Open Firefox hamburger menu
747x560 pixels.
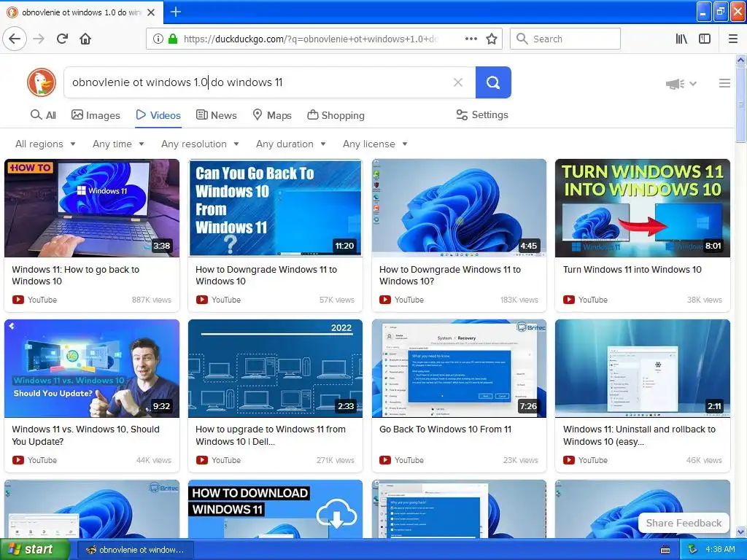pyautogui.click(x=733, y=39)
